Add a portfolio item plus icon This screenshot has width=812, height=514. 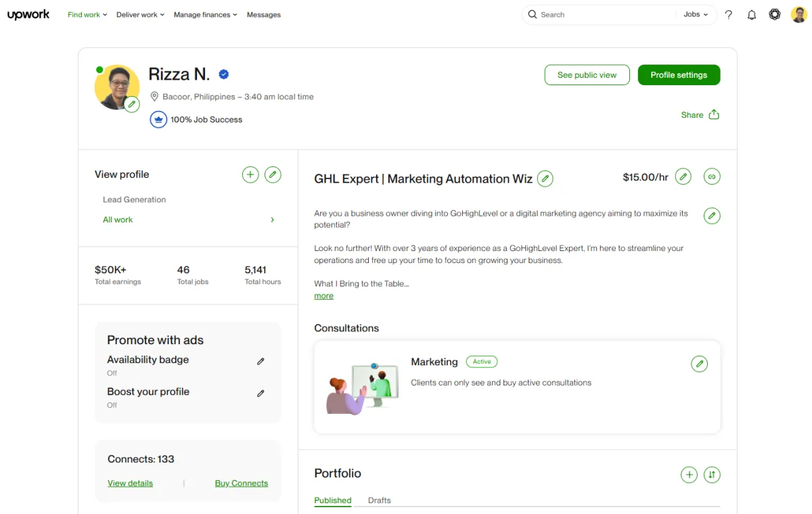pos(689,475)
